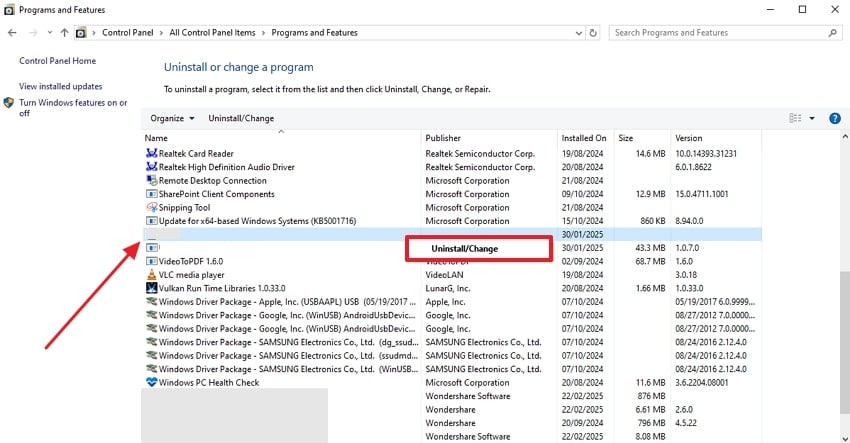
Task: Open Control Panel Home link
Action: [x=57, y=61]
